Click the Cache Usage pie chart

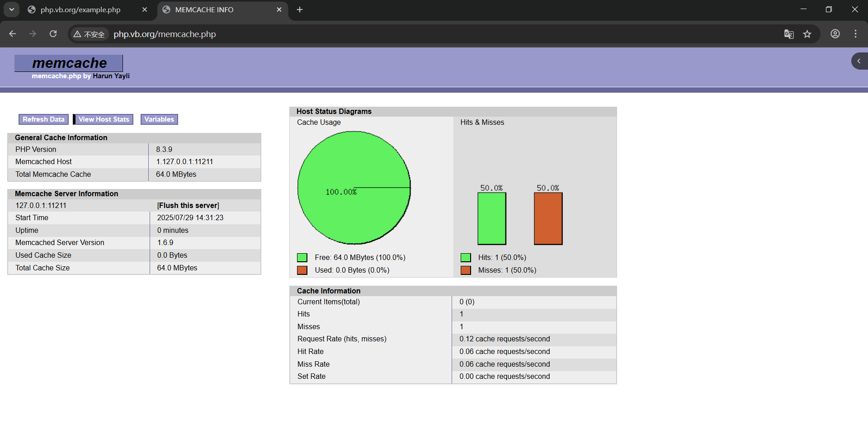354,188
